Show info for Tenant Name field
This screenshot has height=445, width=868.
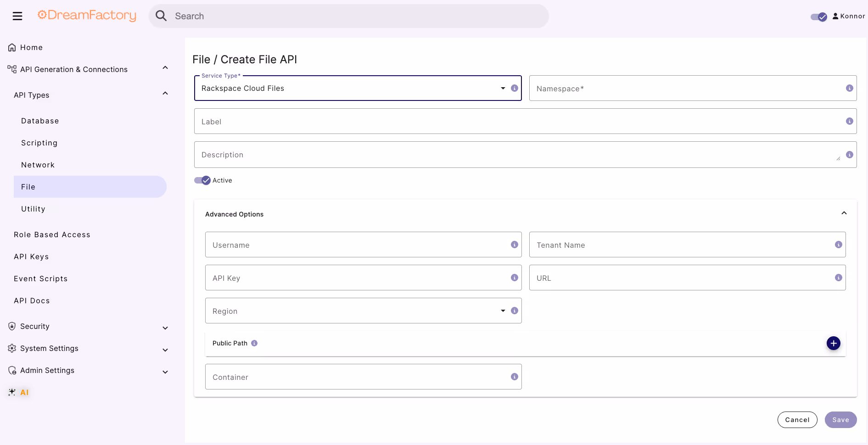point(839,245)
